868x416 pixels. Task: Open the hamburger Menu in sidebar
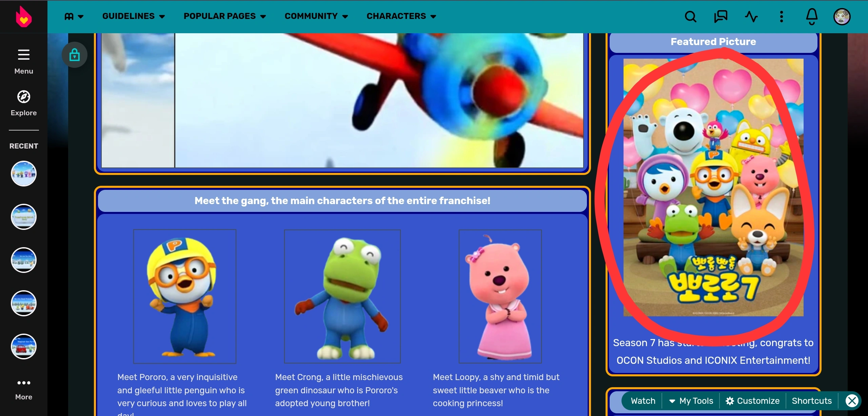(23, 55)
